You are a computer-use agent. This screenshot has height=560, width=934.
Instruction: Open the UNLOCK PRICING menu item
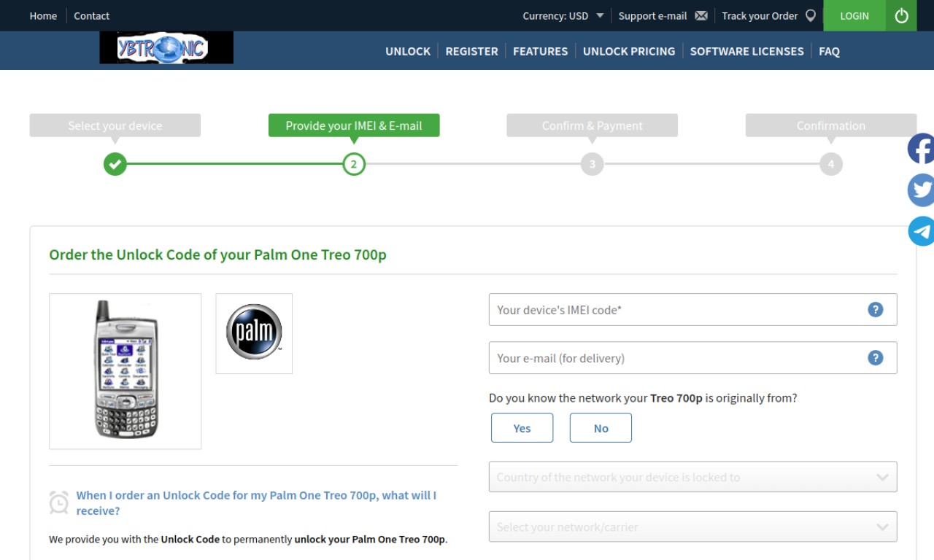(629, 51)
